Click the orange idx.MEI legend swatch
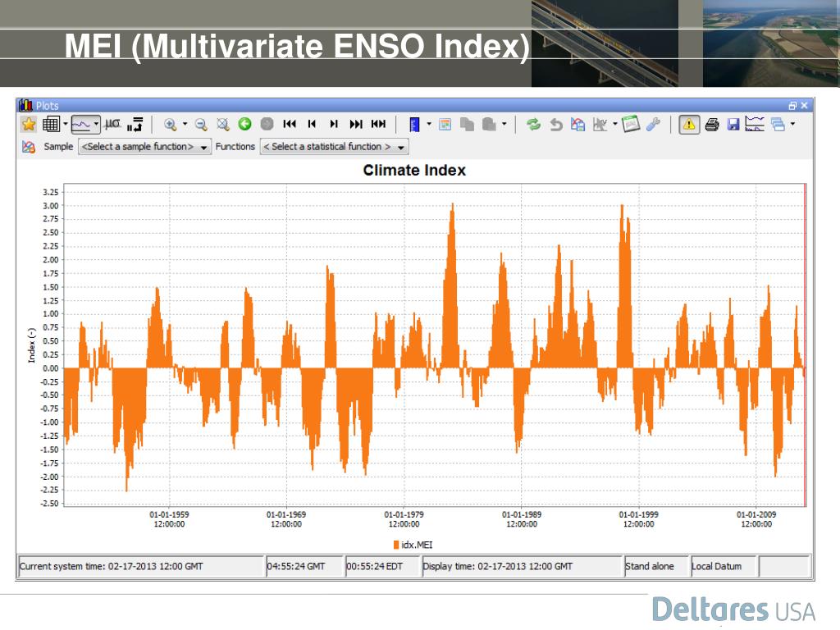The height and width of the screenshot is (630, 840). 396,545
